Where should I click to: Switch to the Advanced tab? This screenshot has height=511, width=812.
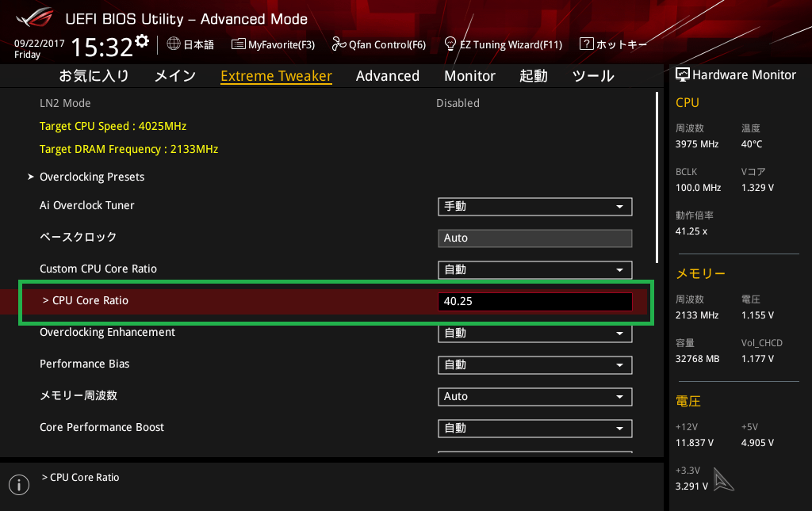coord(387,76)
